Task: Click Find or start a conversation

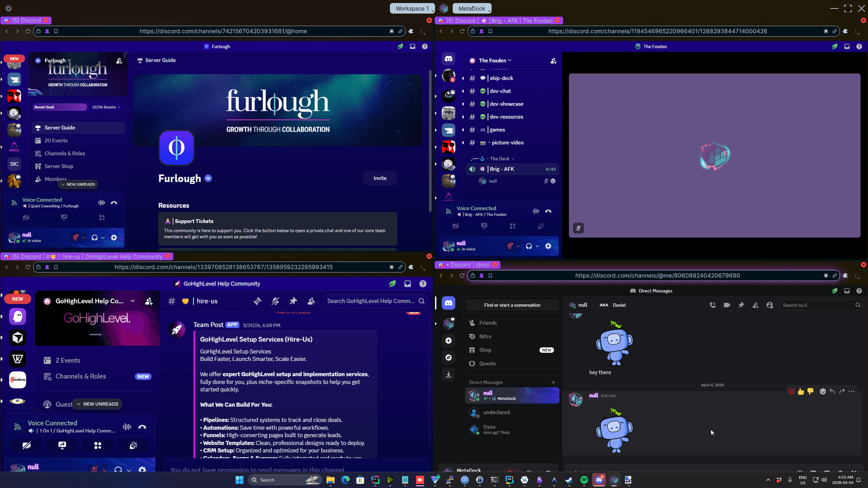Action: pos(512,305)
